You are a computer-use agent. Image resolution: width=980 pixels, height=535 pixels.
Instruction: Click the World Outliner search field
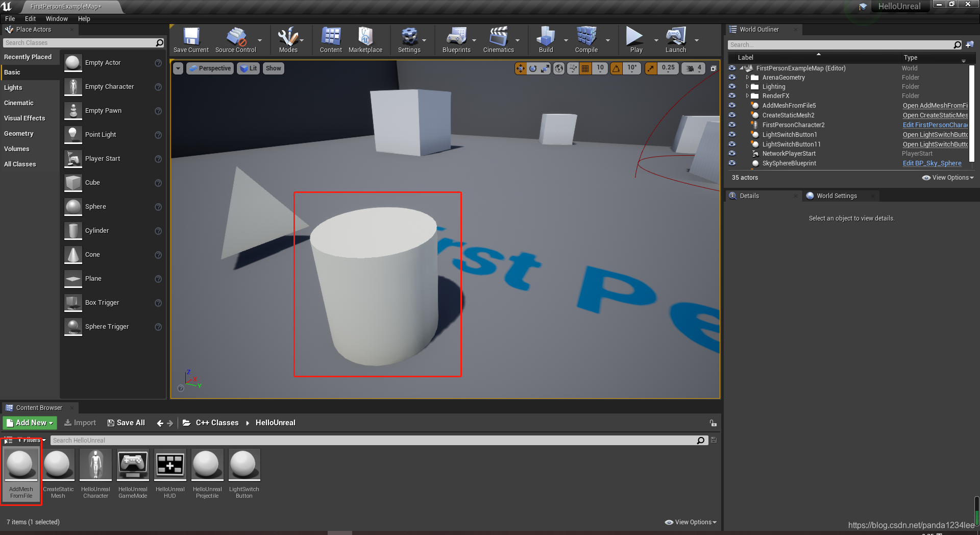[840, 45]
